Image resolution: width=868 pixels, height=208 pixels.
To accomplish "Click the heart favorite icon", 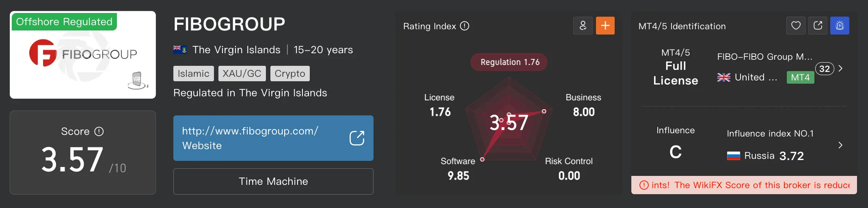I will (796, 26).
